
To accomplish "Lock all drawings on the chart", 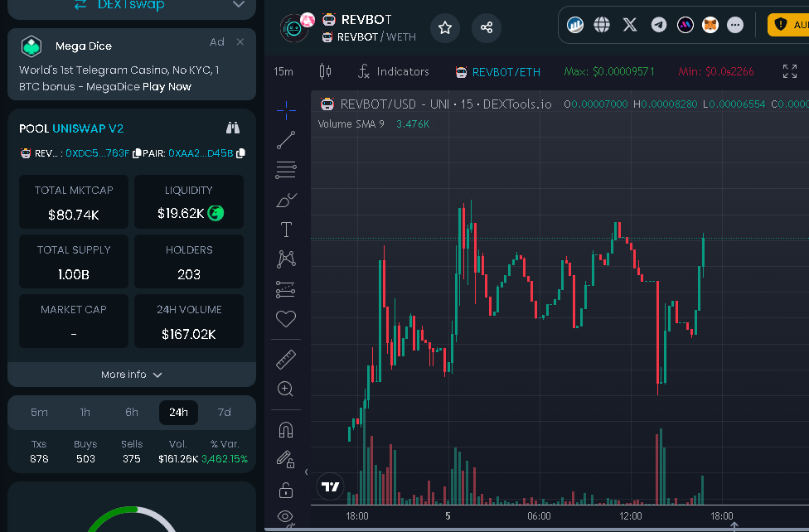I will tap(285, 489).
